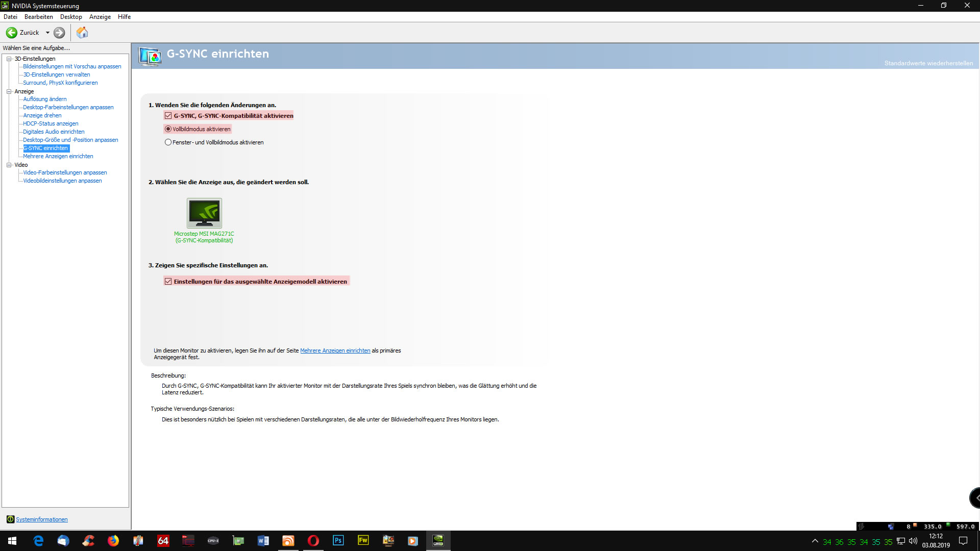Screen dimensions: 980x551
Task: Click the home icon in toolbar
Action: (x=82, y=33)
